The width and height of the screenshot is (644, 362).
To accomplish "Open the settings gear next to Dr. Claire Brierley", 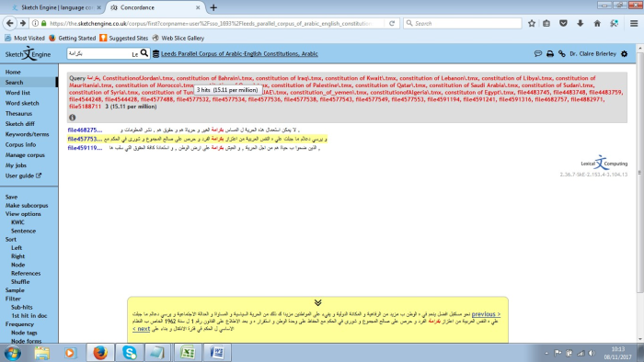I will click(x=625, y=53).
